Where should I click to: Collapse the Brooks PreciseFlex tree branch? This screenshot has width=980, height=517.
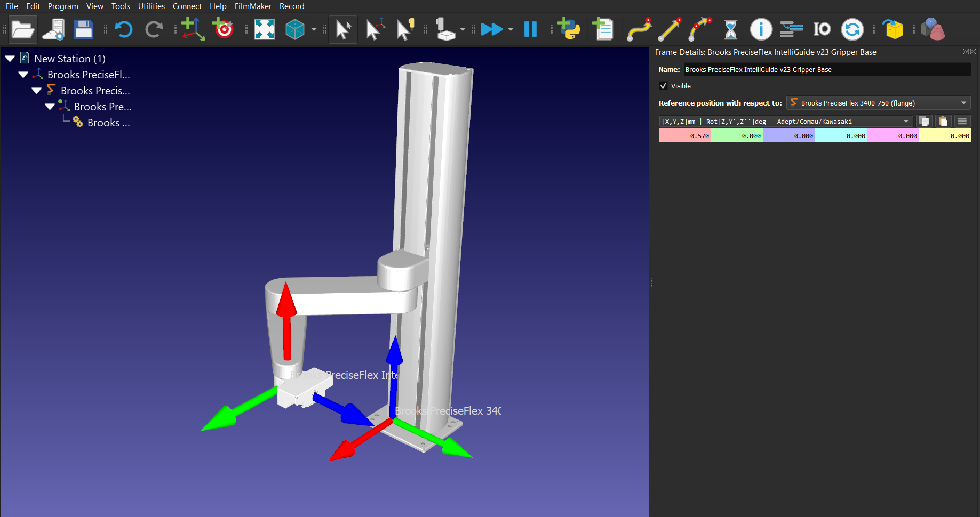click(23, 75)
